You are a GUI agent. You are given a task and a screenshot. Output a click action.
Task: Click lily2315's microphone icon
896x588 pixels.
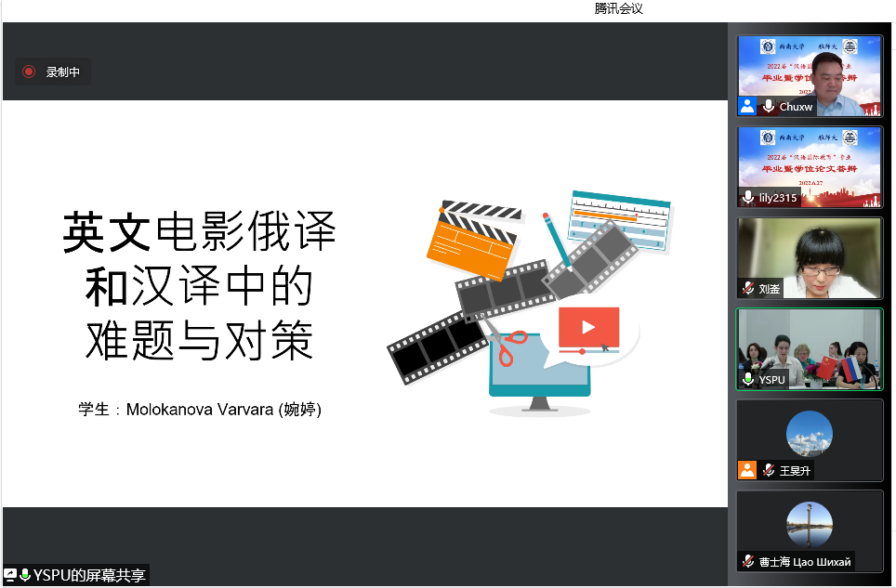(748, 198)
